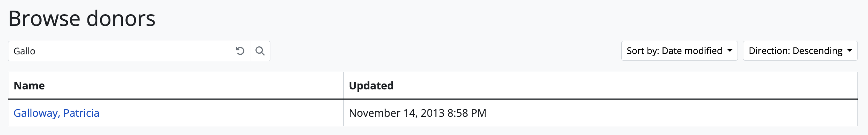Focus the search field containing Gallo

point(119,51)
